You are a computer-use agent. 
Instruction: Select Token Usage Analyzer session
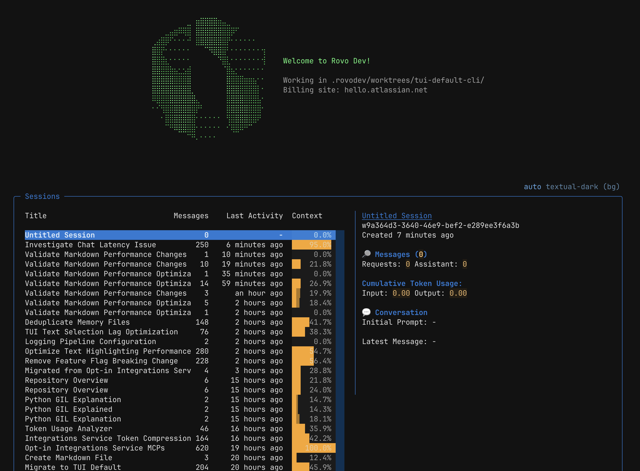pos(180,429)
